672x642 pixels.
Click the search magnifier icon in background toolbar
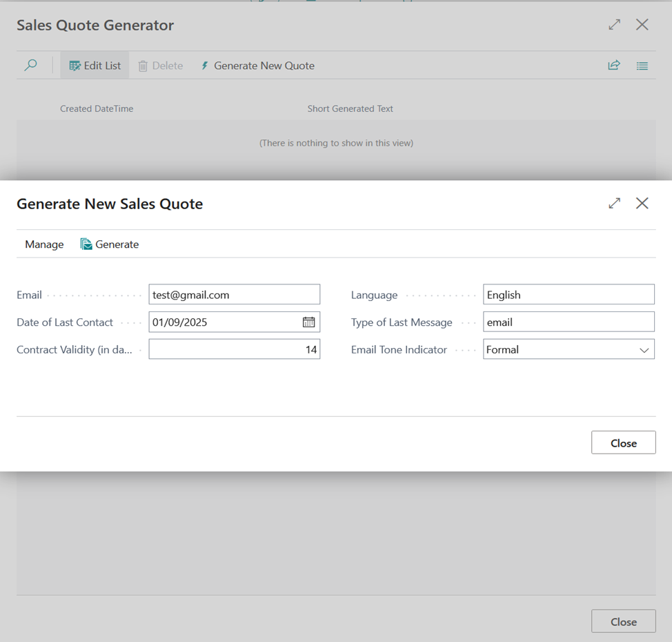tap(31, 66)
